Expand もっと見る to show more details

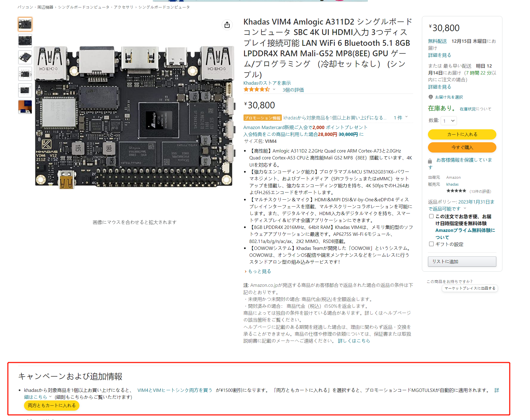[x=258, y=271]
